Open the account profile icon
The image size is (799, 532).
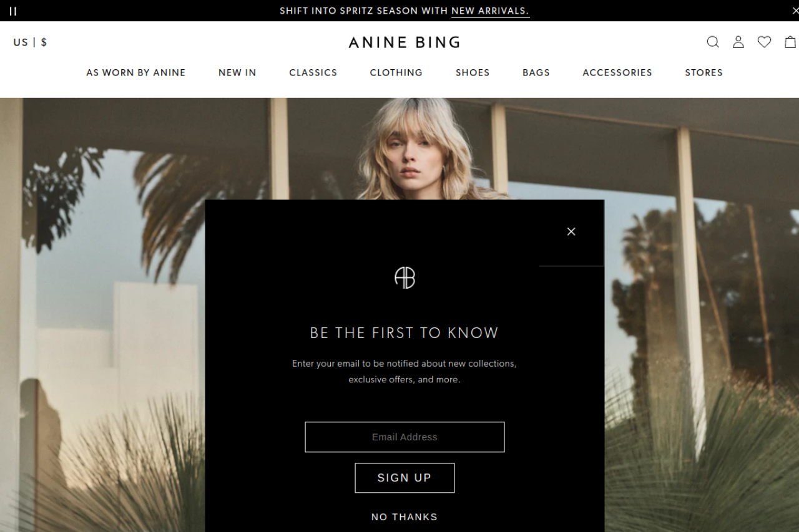(738, 42)
